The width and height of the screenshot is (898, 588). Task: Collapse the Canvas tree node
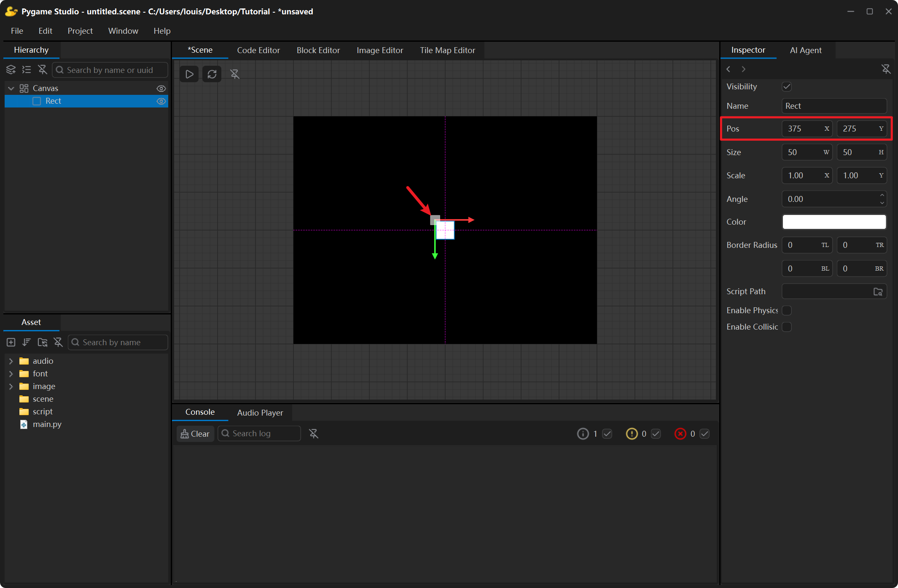pos(11,89)
